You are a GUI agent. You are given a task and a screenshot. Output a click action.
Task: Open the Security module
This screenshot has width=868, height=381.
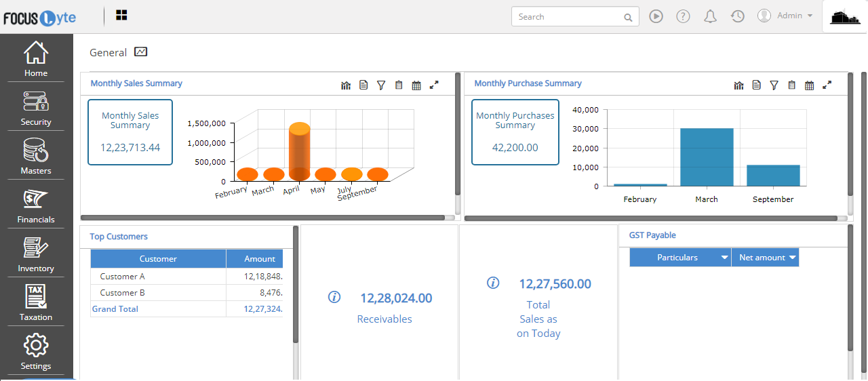click(x=36, y=108)
